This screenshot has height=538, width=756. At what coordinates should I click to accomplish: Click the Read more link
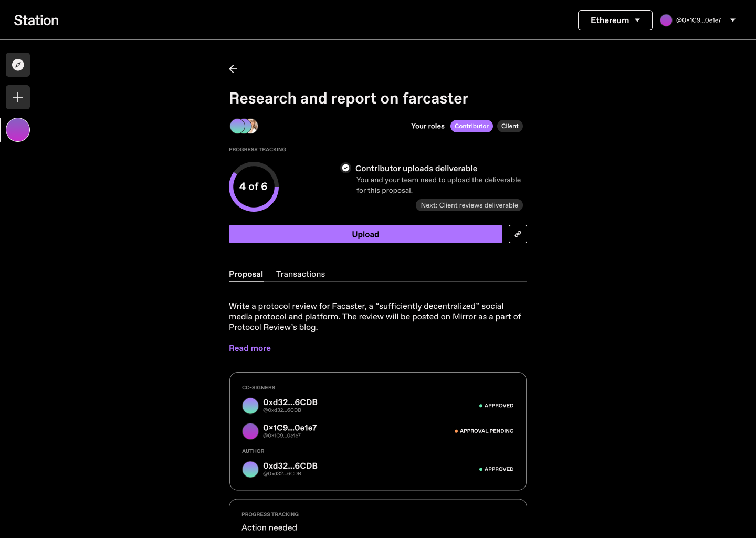(x=250, y=348)
